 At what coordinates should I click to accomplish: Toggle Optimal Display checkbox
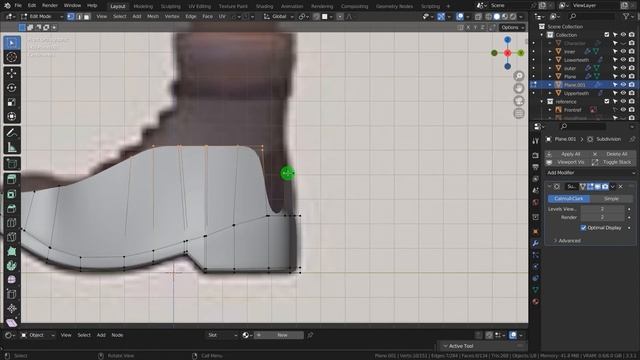[583, 228]
